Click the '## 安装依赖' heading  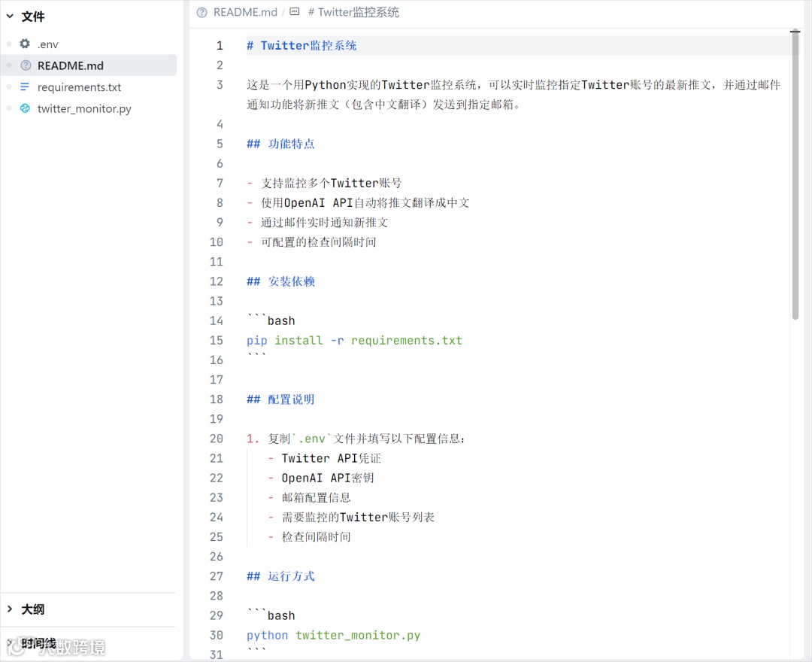(280, 281)
